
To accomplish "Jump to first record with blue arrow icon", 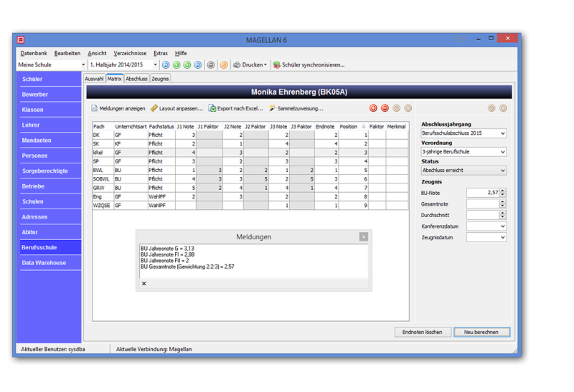I will [166, 64].
